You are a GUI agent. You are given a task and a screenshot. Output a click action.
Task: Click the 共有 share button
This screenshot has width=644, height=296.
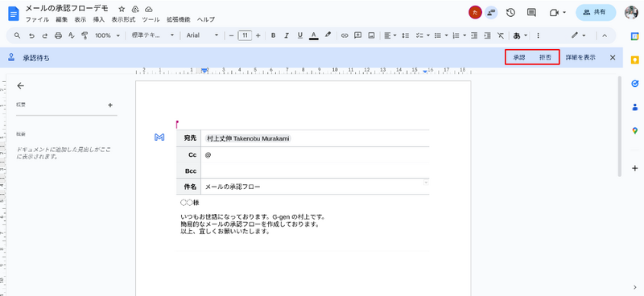(596, 13)
